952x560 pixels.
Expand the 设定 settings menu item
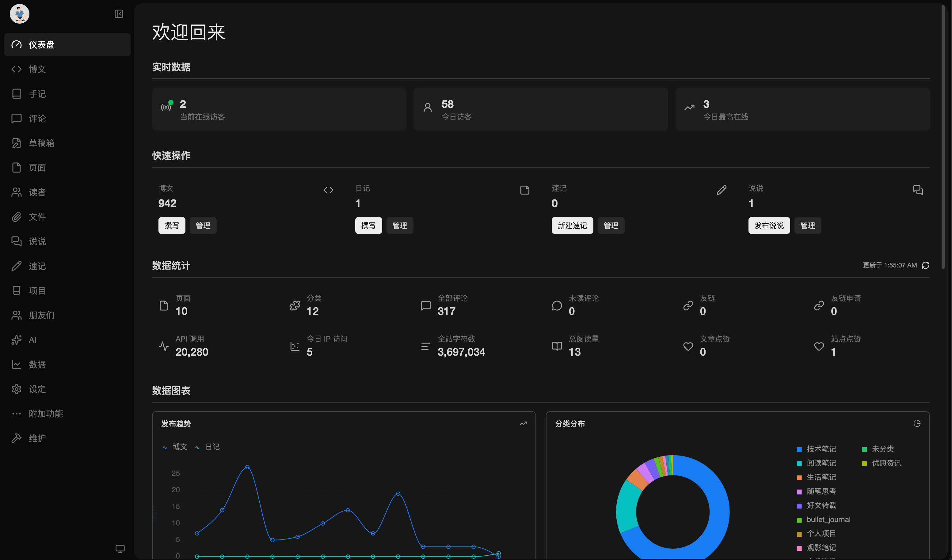pos(37,389)
